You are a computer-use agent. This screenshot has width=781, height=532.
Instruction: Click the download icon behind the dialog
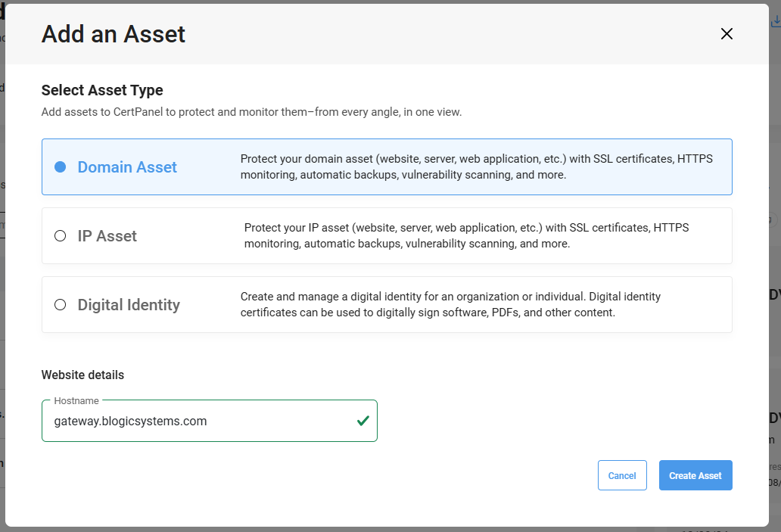pyautogui.click(x=776, y=21)
